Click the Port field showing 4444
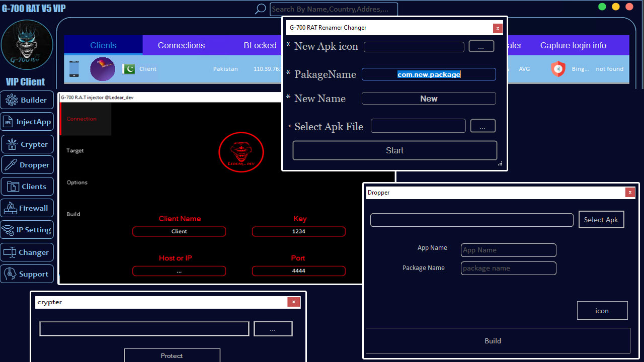This screenshot has height=362, width=644. pos(298,271)
